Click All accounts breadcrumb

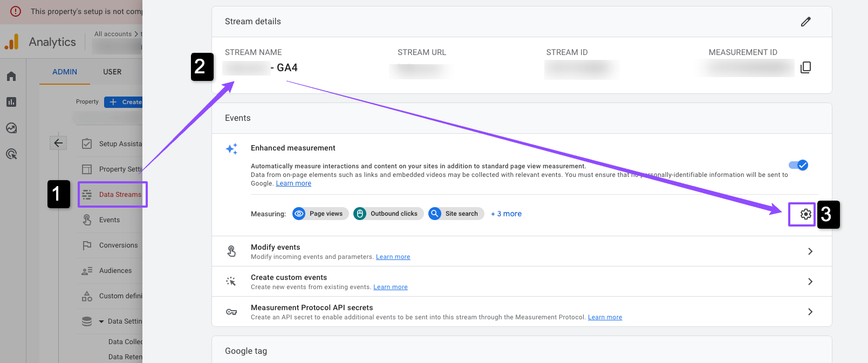coord(113,34)
